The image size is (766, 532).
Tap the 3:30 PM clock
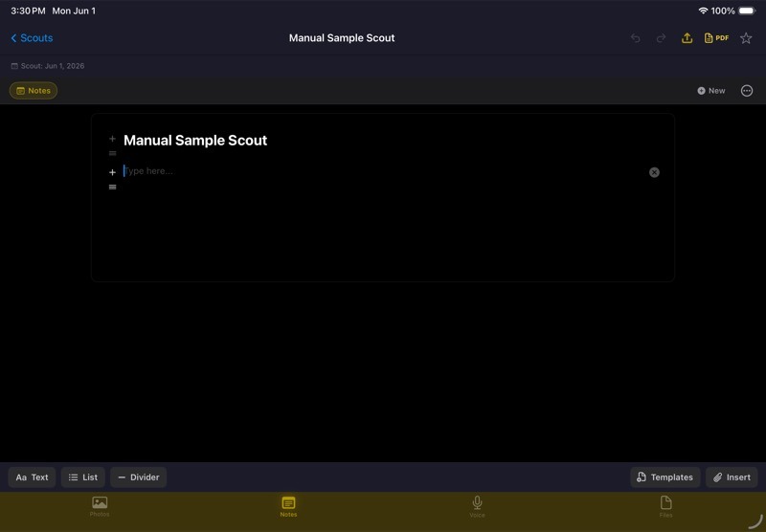(x=28, y=11)
